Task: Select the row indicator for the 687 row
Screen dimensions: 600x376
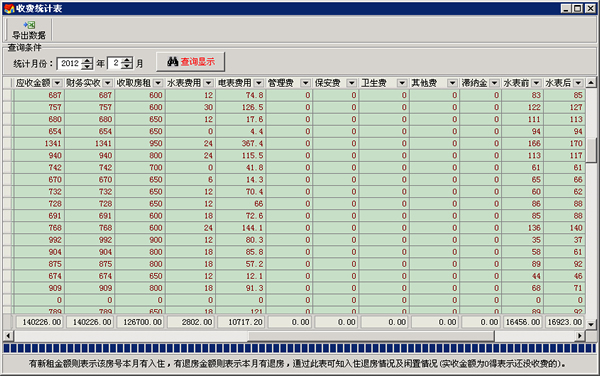Action: tap(8, 95)
